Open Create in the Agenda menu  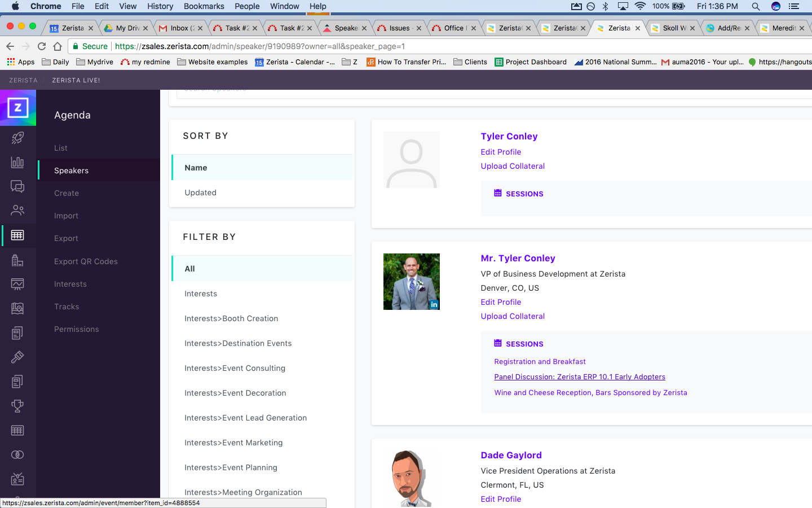tap(67, 193)
